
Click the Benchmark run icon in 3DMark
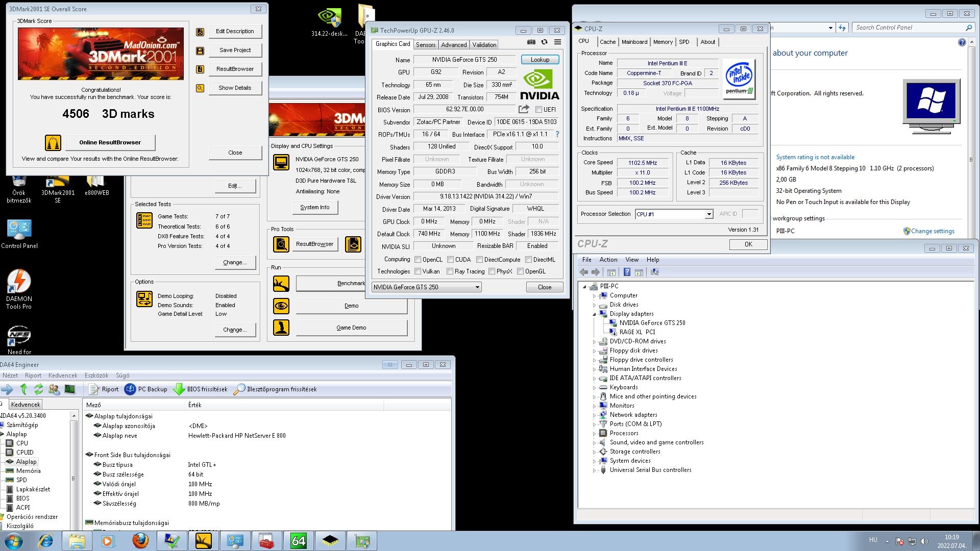pyautogui.click(x=281, y=284)
